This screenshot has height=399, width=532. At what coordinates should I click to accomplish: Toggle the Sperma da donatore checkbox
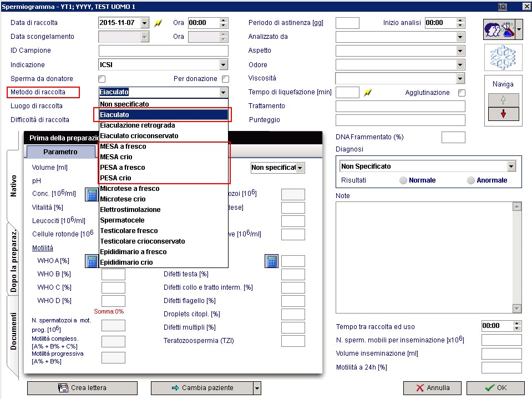click(102, 79)
